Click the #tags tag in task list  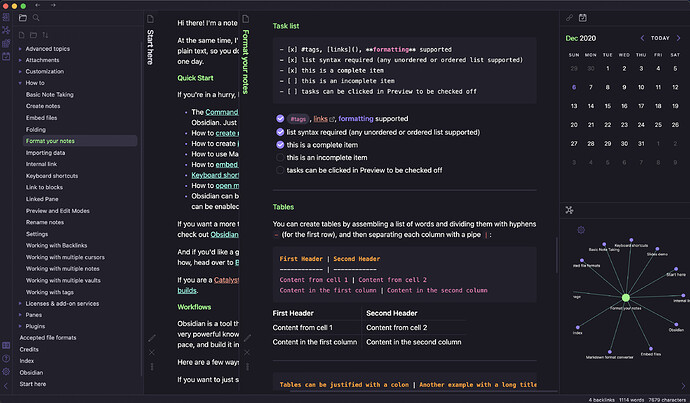pos(298,119)
